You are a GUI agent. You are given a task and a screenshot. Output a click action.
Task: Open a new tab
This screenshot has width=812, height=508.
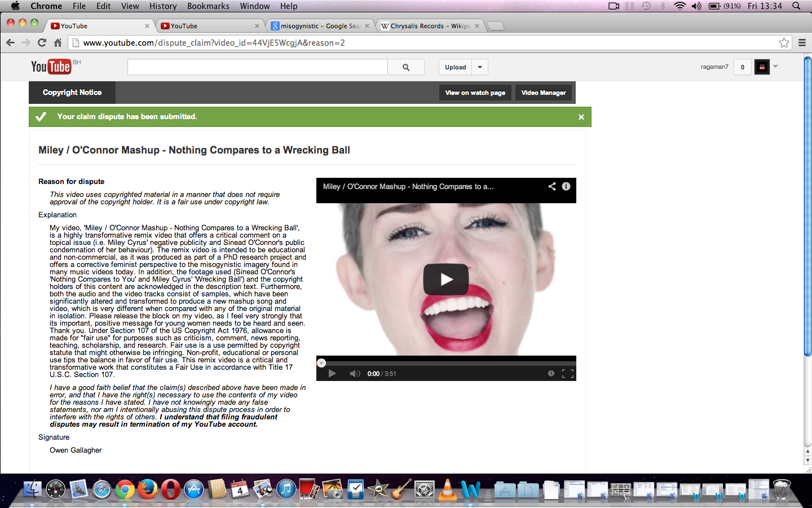tap(495, 26)
